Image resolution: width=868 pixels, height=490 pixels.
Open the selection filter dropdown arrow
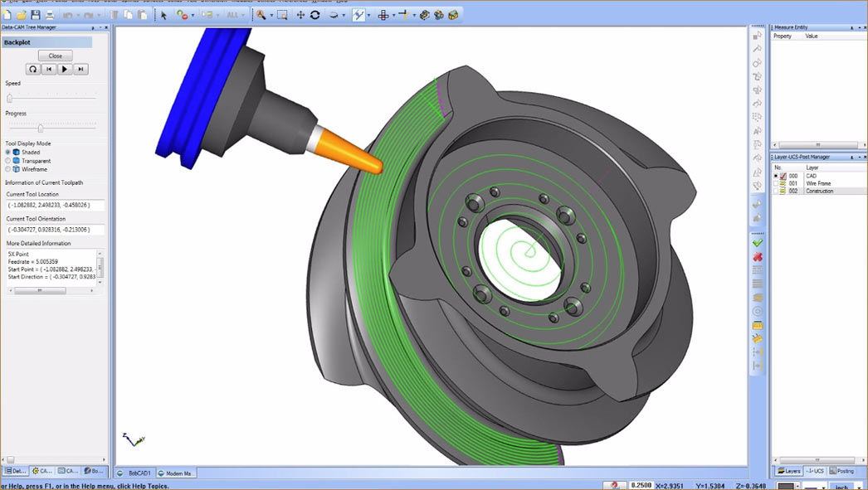(193, 16)
